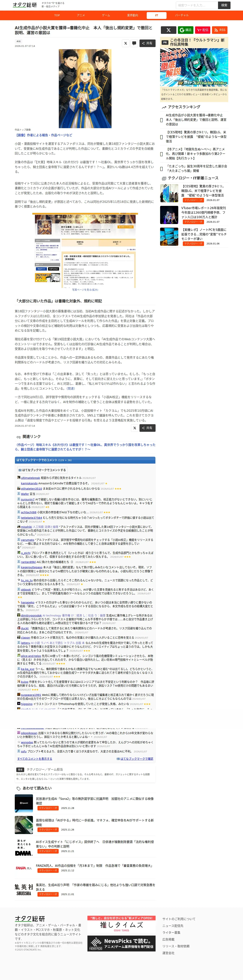This screenshot has height=980, width=243.
Task: Open the Hatena B! はてなブックマークで確認 link
Action: 135,759
